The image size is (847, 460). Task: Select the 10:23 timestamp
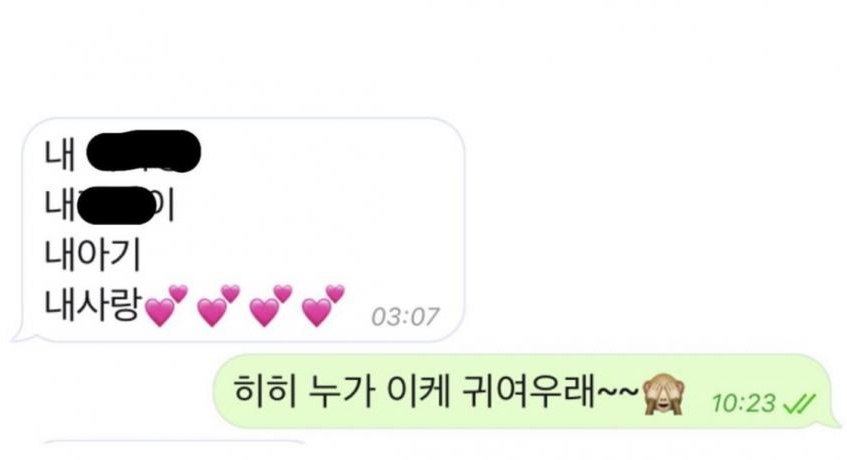click(743, 403)
